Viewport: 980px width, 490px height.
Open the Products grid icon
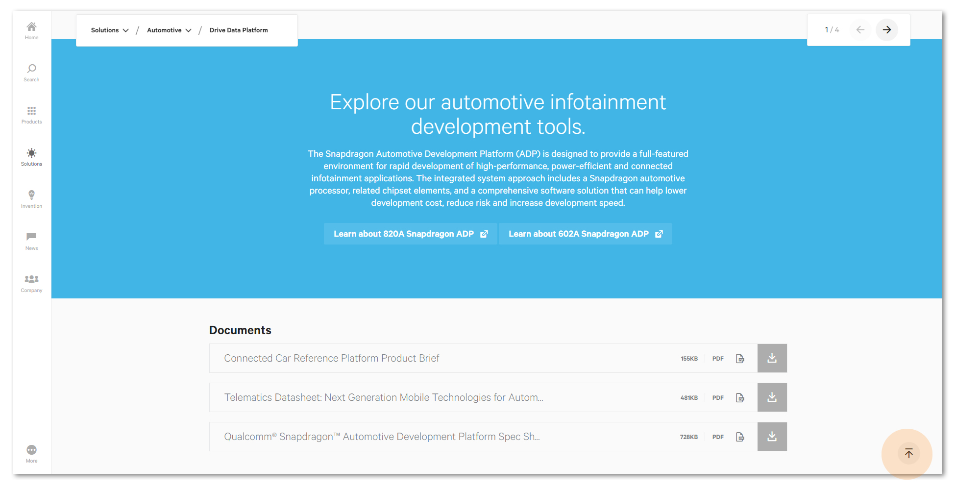pos(31,114)
